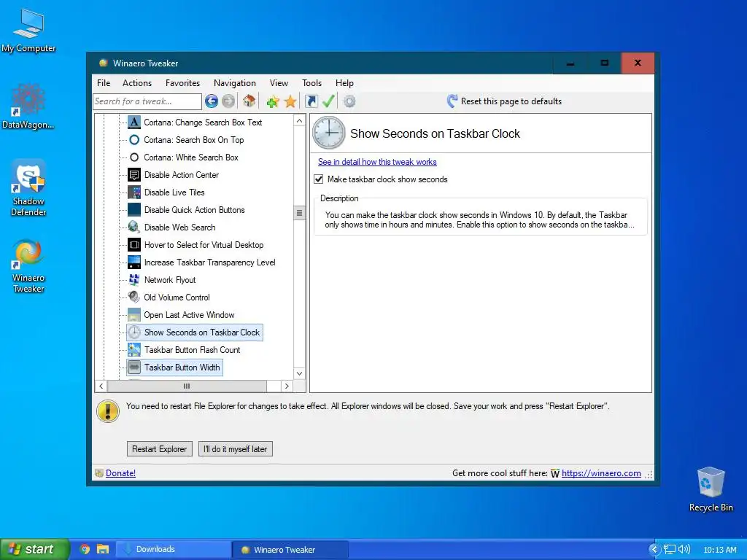Image resolution: width=747 pixels, height=560 pixels.
Task: Select Hover to Select for Virtual Desktop icon
Action: tap(134, 245)
